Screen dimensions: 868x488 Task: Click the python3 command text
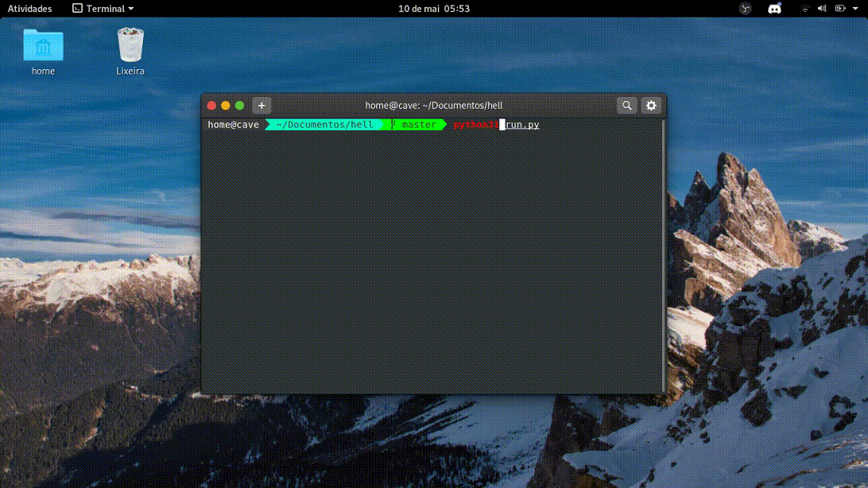click(x=476, y=125)
